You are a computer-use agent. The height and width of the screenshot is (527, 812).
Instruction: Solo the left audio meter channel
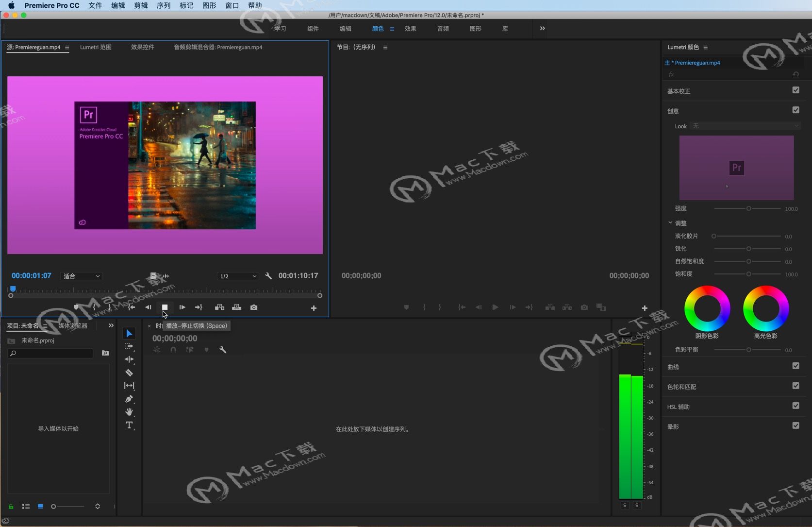pos(625,506)
